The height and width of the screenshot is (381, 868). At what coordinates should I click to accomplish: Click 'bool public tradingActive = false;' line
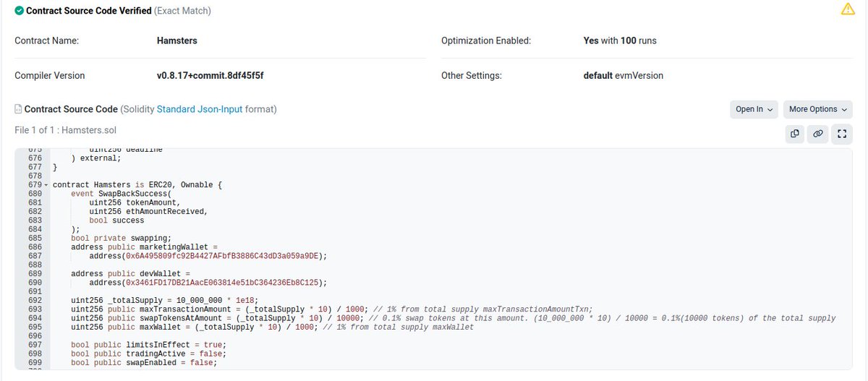(149, 354)
